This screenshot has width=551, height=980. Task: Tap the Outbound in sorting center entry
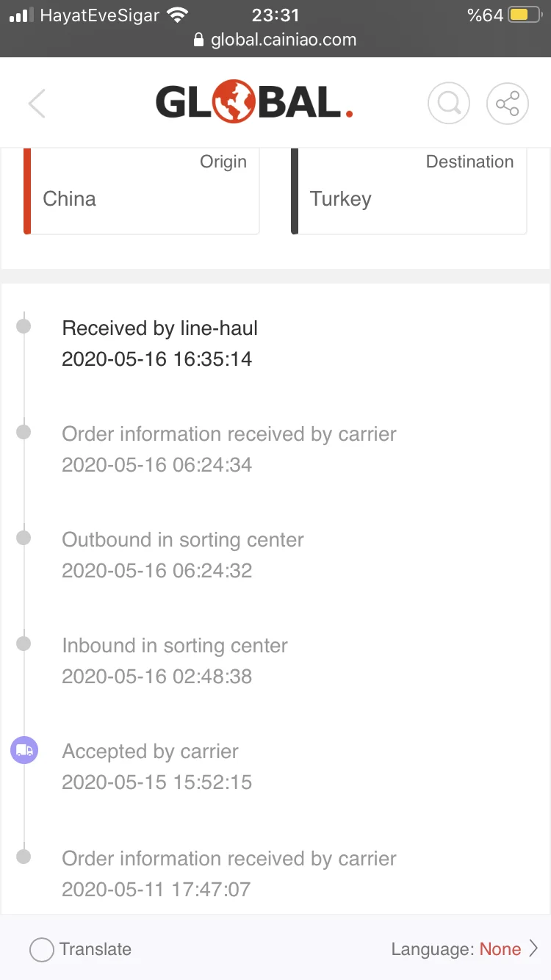tap(183, 555)
